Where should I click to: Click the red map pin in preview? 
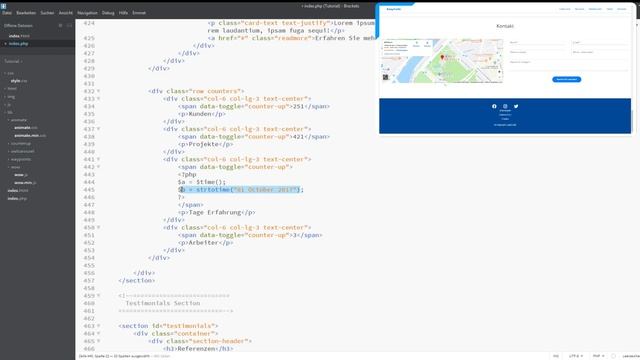click(442, 58)
